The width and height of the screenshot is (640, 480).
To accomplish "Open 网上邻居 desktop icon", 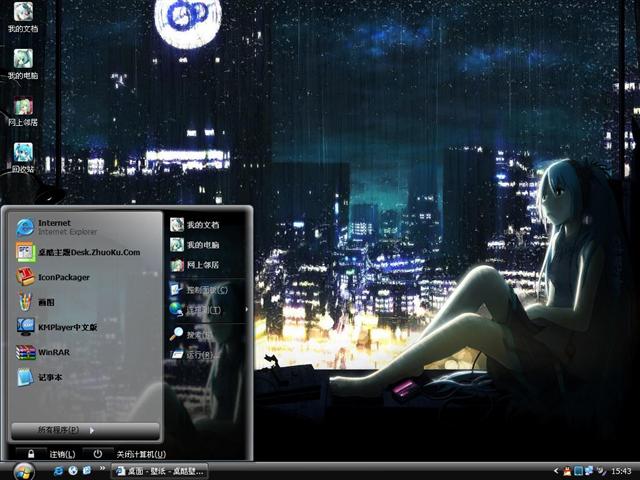I will [x=23, y=111].
